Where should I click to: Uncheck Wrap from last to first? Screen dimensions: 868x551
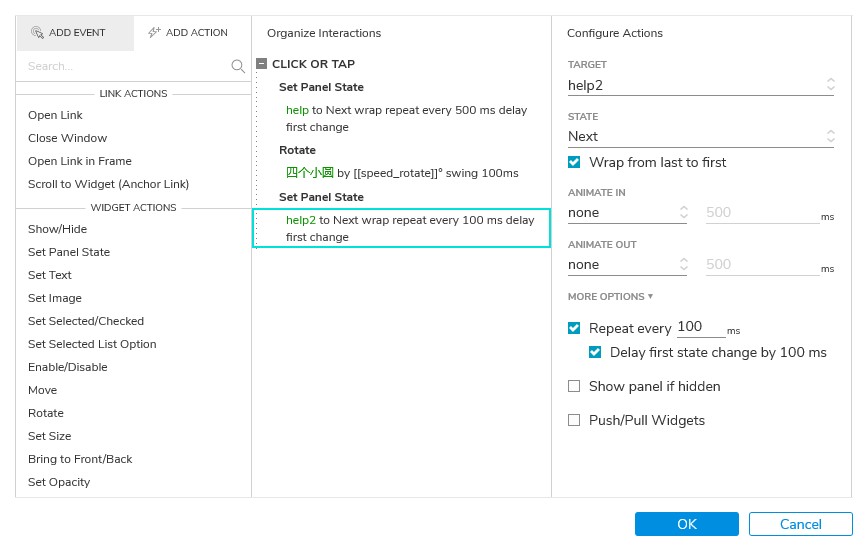tap(574, 162)
